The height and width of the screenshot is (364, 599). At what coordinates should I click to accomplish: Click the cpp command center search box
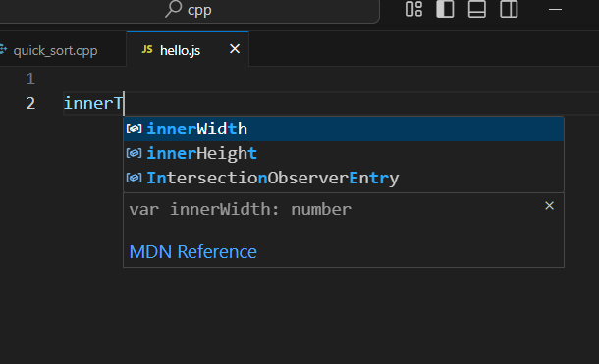[190, 10]
